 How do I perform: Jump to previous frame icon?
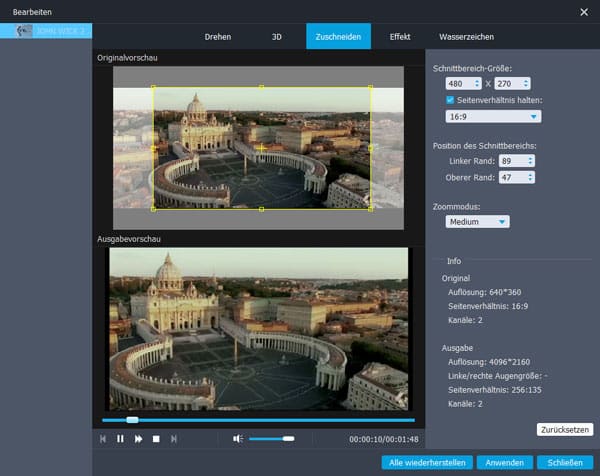click(103, 439)
